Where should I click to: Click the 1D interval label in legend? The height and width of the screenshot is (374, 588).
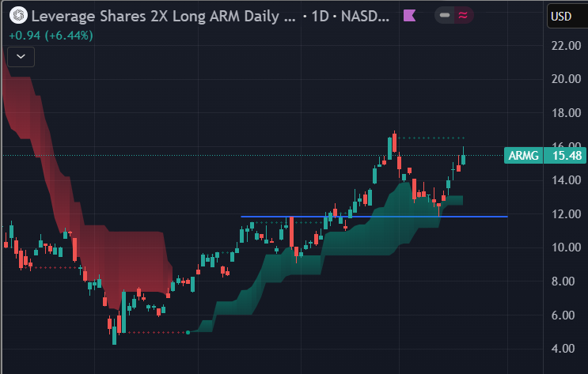(x=320, y=16)
